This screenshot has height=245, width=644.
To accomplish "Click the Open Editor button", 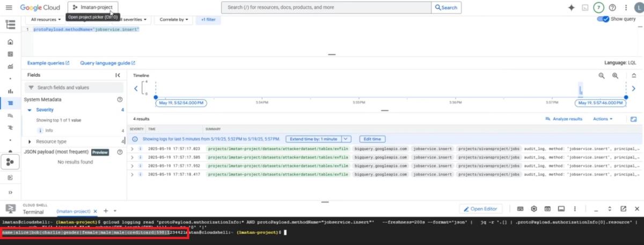I will point(480,208).
